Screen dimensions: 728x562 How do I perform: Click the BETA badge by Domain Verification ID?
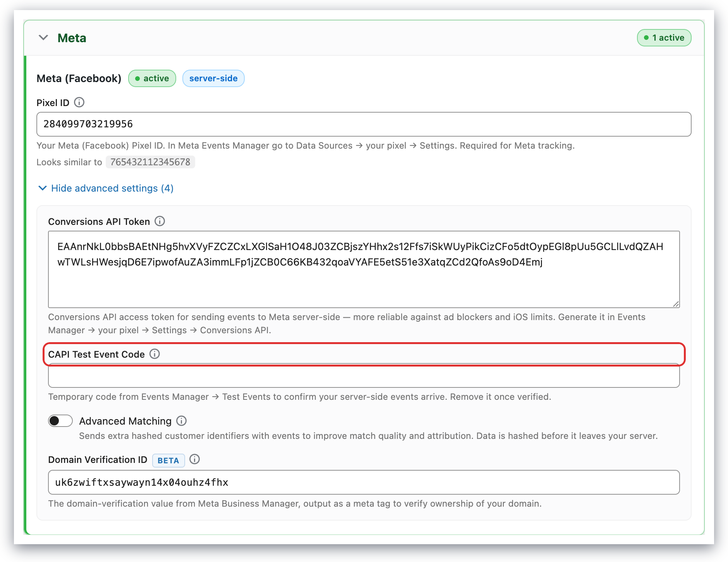(168, 460)
